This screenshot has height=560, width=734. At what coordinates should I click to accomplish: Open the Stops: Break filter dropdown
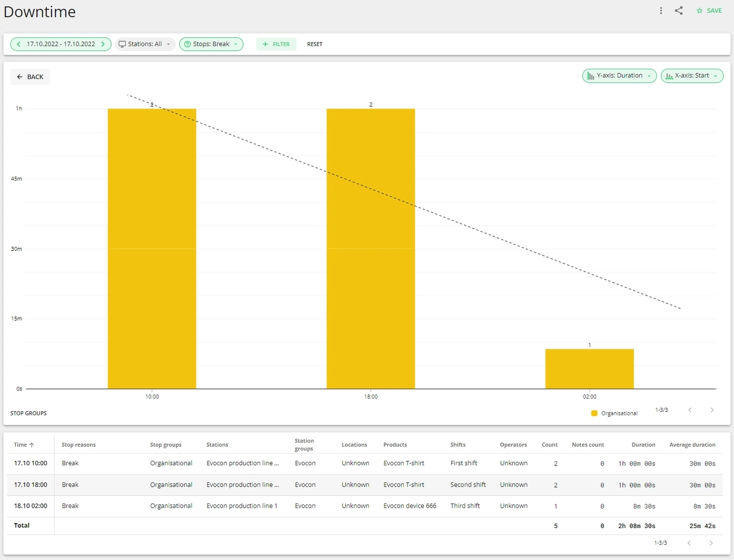click(x=211, y=44)
